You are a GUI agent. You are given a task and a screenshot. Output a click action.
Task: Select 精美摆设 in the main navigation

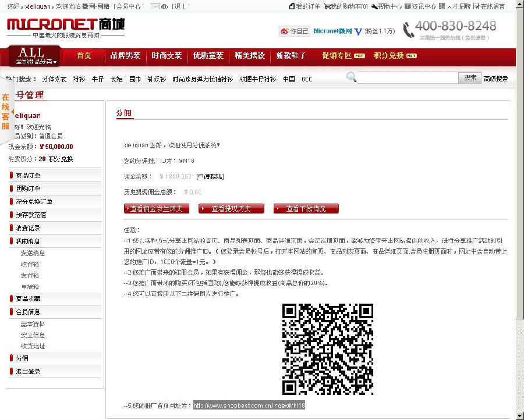250,55
